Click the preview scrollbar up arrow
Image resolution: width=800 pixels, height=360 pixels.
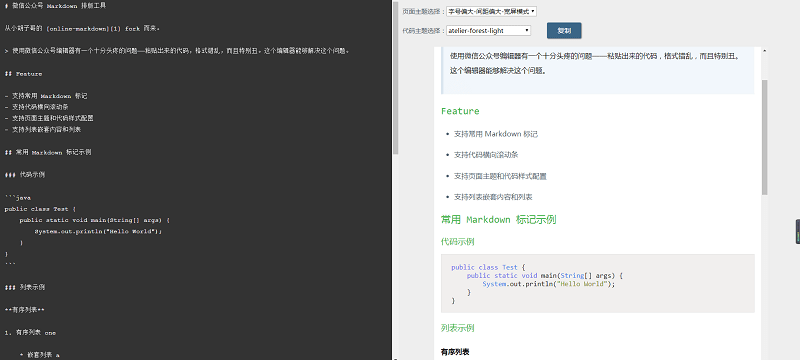pyautogui.click(x=764, y=51)
